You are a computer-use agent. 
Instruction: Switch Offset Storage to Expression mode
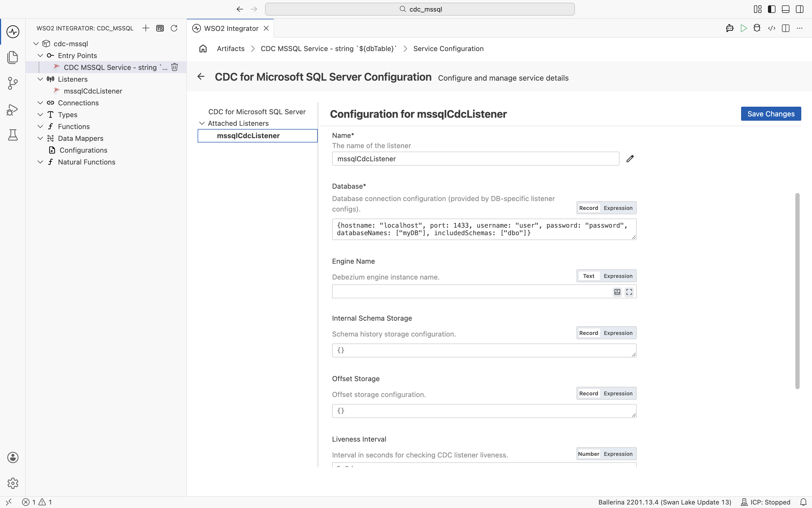pos(618,393)
